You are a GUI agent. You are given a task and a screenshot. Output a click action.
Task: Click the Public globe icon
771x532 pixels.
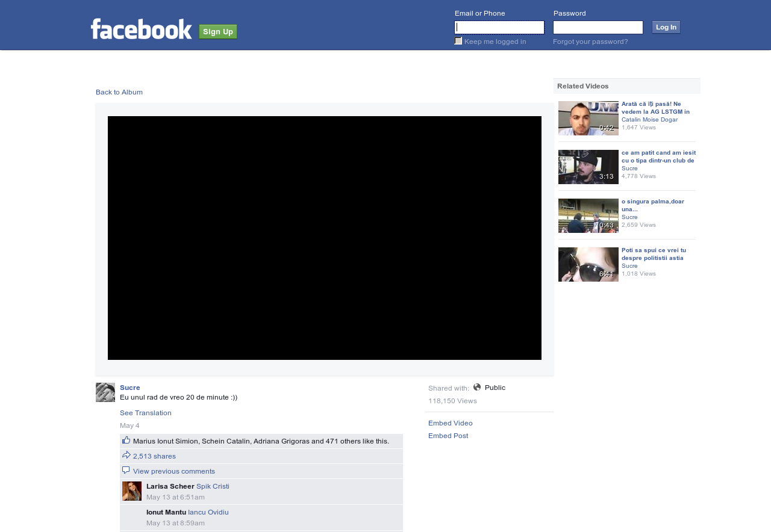point(477,387)
